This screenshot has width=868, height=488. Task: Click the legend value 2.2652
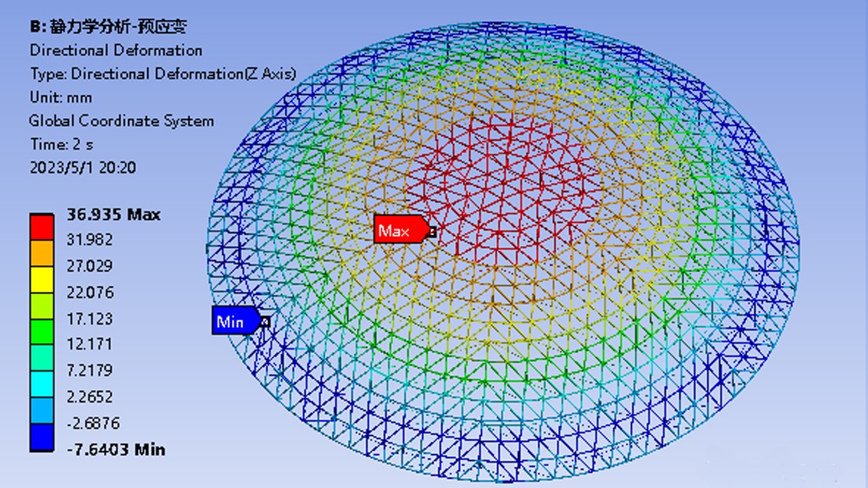[90, 397]
